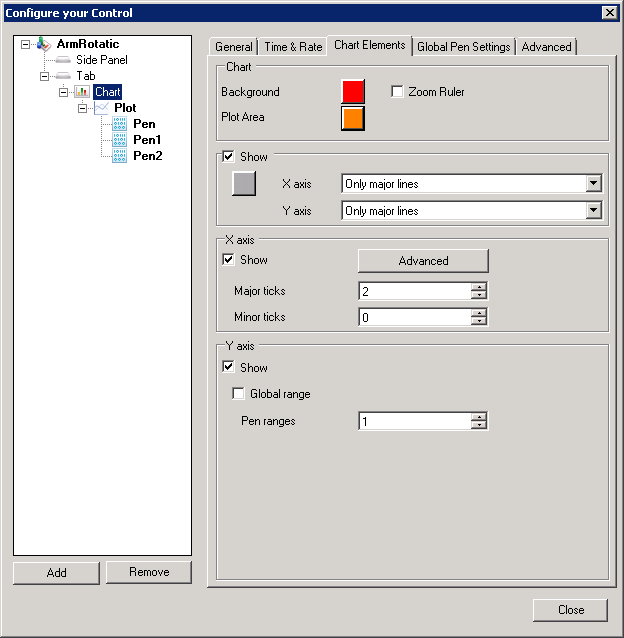Open the grid Y axis lines dropdown

593,211
